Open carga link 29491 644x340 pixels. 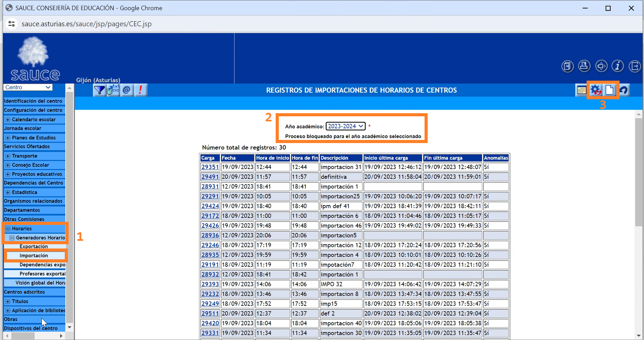[210, 177]
